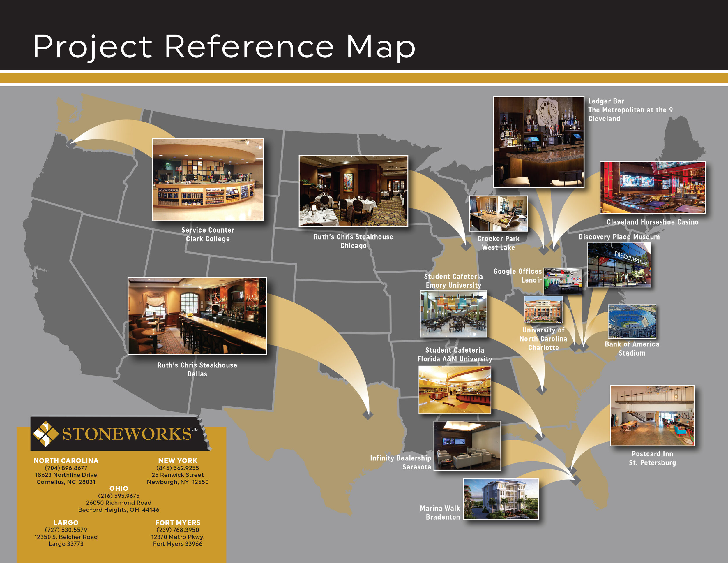Select the 'Marina Walk Bradenton' caption
The height and width of the screenshot is (563, 728).
(440, 512)
